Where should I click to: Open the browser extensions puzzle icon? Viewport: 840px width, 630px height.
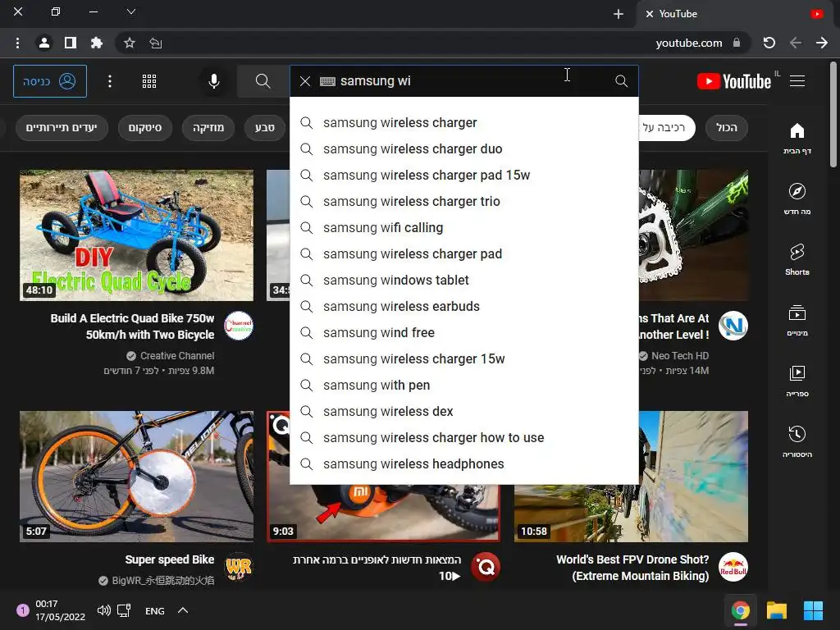click(97, 43)
